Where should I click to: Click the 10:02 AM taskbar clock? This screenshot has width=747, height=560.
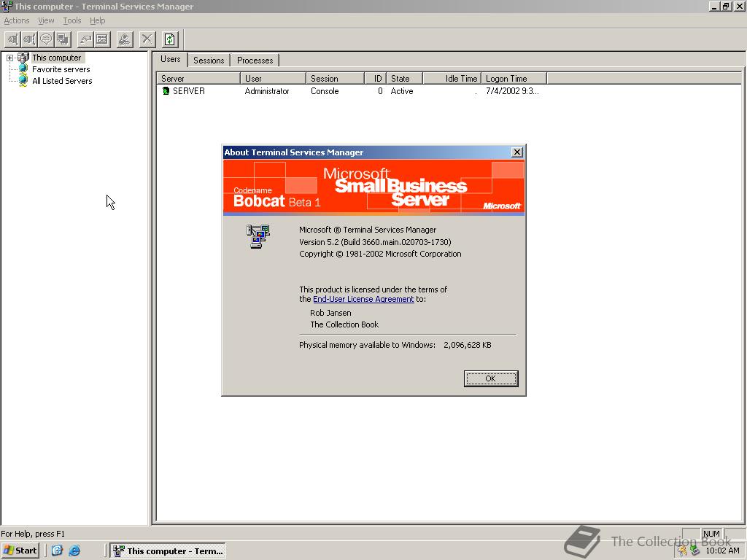pyautogui.click(x=723, y=551)
